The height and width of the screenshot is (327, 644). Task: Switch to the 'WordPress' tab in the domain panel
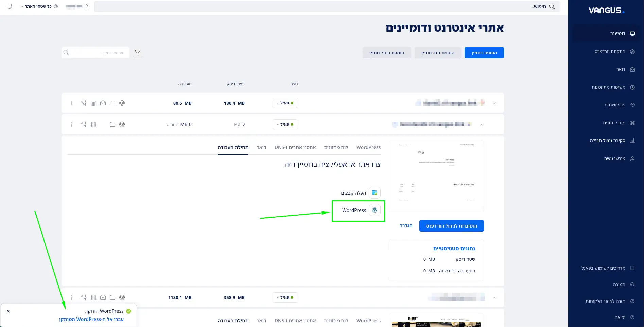tap(368, 147)
